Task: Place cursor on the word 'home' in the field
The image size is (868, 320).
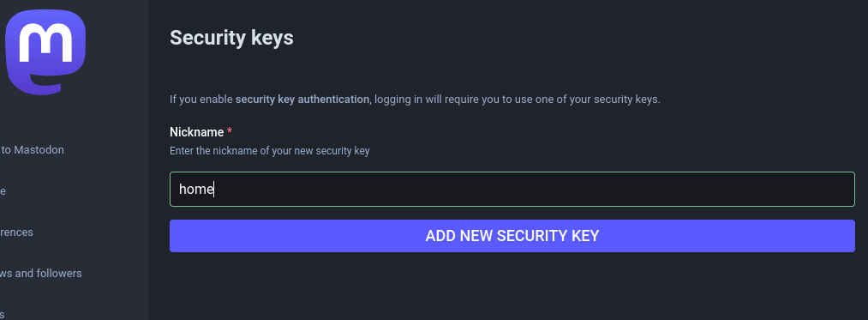Action: pos(196,189)
